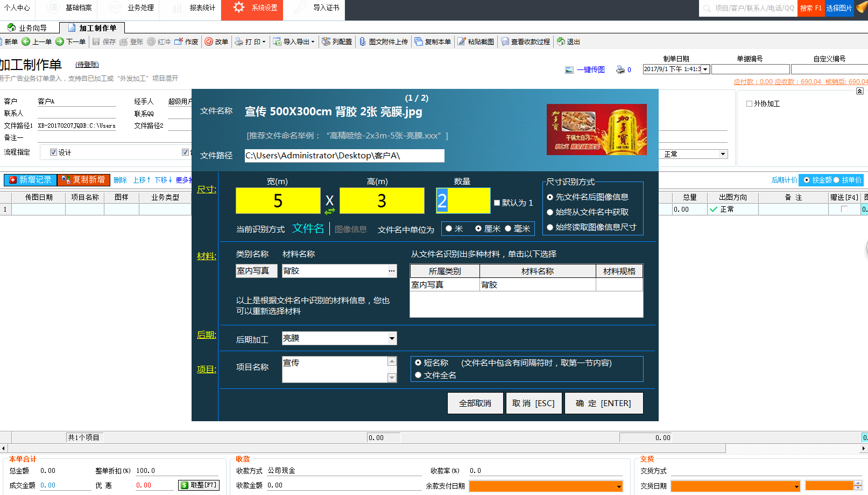Click the 确定 [ENTER] button
This screenshot has width=868, height=495.
(603, 403)
